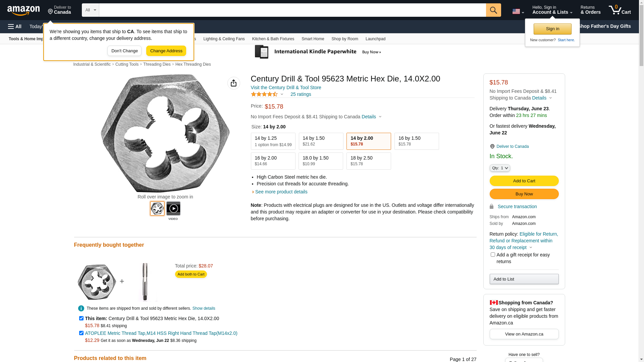Click the share icon on product image
The height and width of the screenshot is (362, 644).
[234, 83]
